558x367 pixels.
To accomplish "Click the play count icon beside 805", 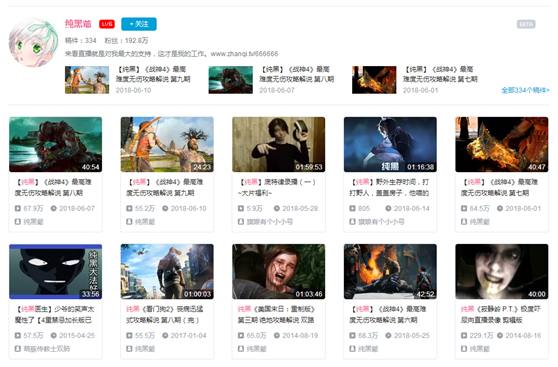I will coord(352,208).
